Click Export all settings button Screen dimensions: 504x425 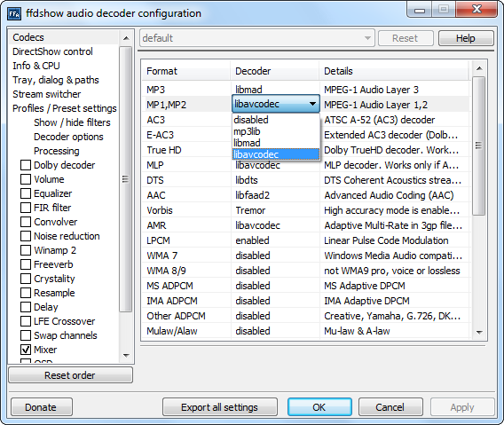tap(219, 407)
